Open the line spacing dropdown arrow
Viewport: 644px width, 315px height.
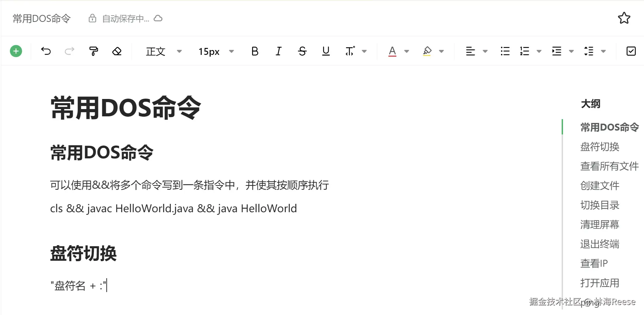coord(603,51)
